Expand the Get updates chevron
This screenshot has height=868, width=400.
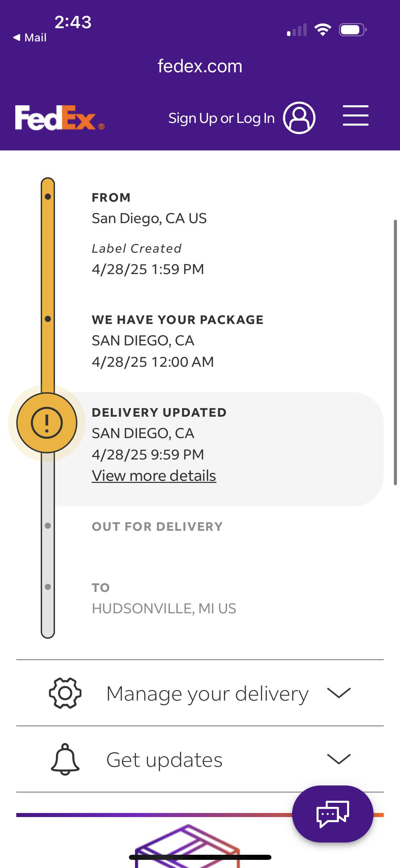pos(338,759)
